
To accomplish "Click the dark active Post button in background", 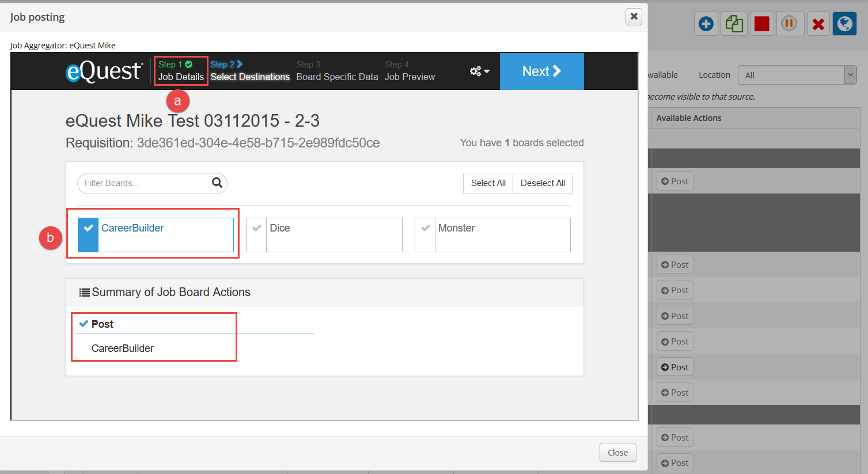I will click(x=675, y=367).
